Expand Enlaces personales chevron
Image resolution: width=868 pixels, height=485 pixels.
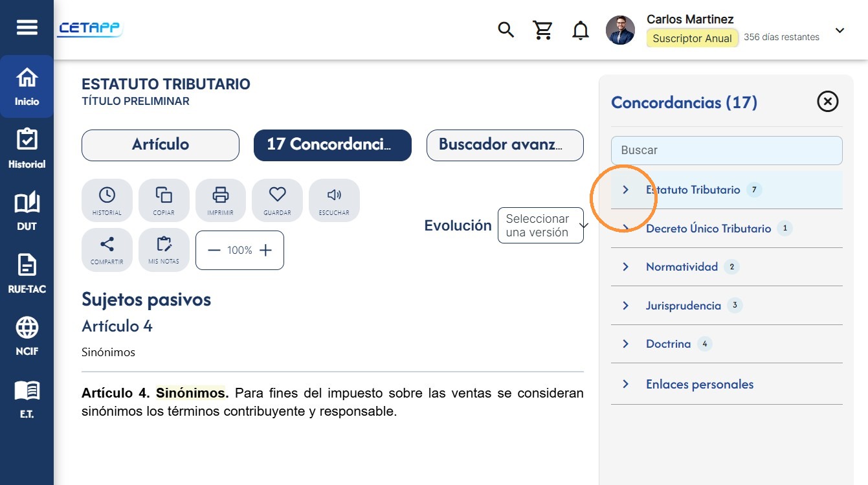[x=625, y=384]
